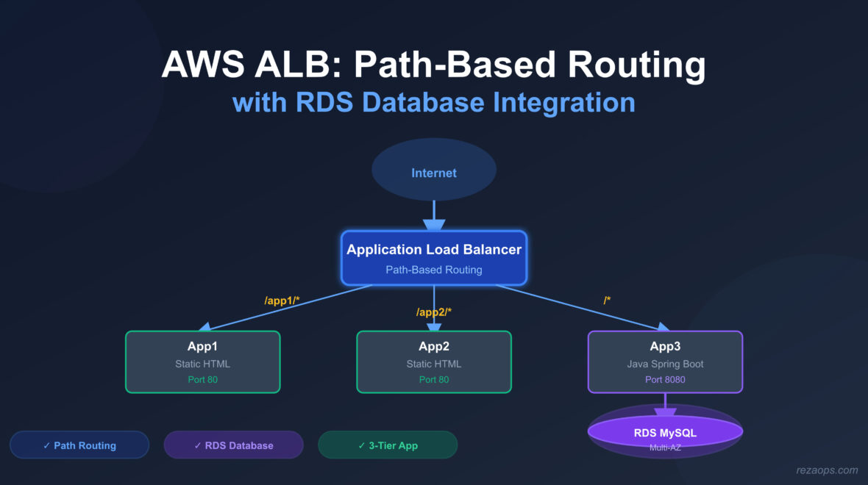868x485 pixels.
Task: Click the Port 8080 text on App3
Action: (664, 379)
